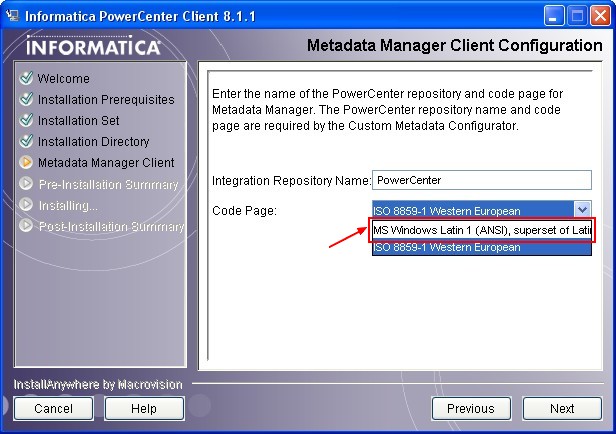The image size is (616, 434).
Task: Click the Code Page: label
Action: 244,211
